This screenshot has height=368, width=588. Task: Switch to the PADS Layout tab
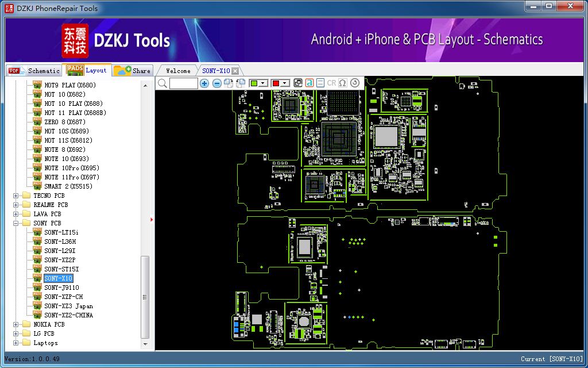(87, 70)
